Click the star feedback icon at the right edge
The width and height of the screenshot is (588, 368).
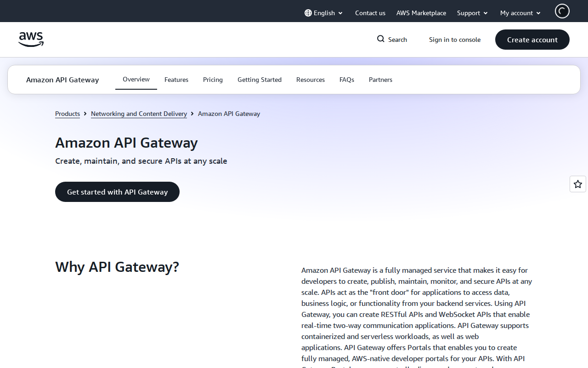point(578,184)
